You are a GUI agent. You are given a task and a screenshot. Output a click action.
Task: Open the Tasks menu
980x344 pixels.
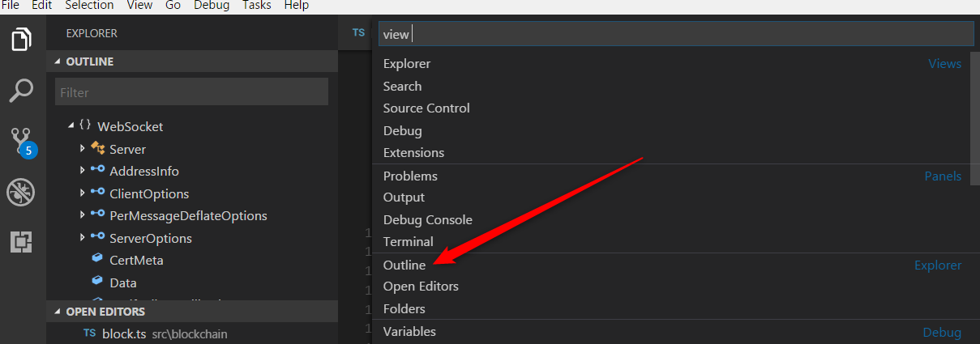point(257,6)
